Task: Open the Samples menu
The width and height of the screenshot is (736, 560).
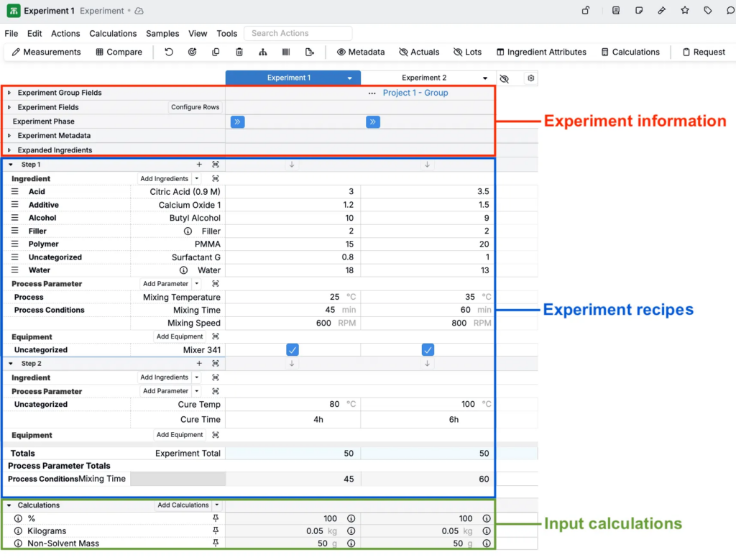Action: click(x=162, y=33)
